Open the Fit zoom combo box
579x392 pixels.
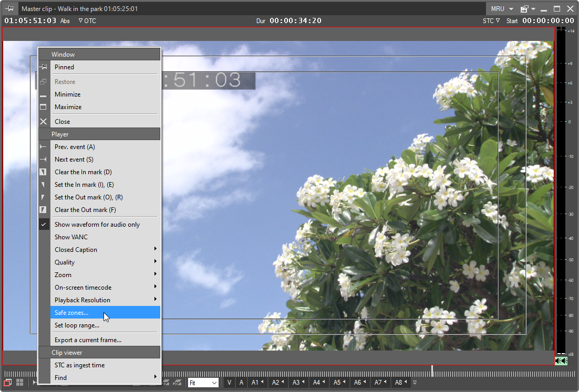click(203, 383)
